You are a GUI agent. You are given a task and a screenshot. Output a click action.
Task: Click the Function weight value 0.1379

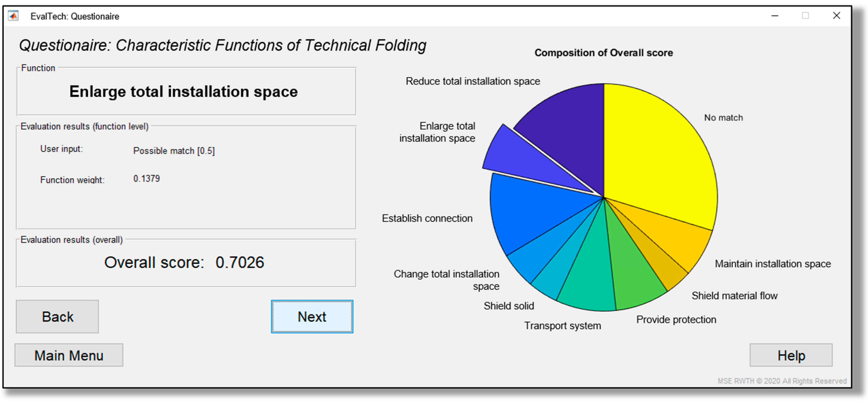point(147,178)
